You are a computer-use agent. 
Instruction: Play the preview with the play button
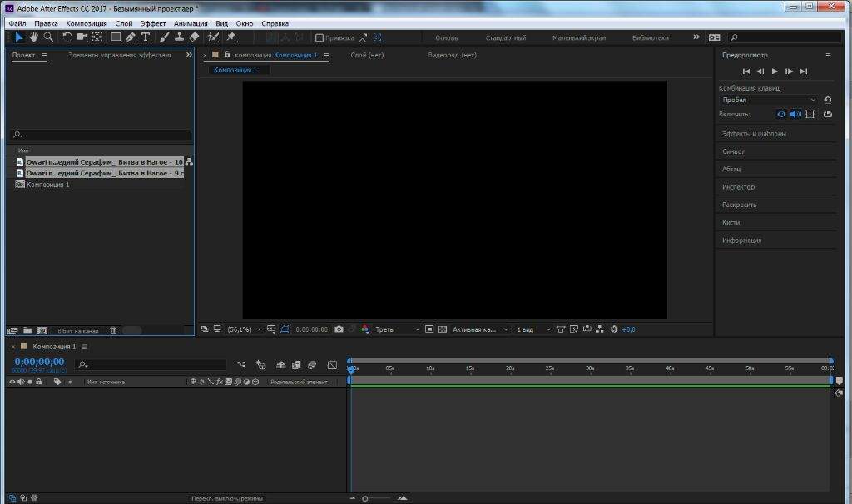pos(775,72)
